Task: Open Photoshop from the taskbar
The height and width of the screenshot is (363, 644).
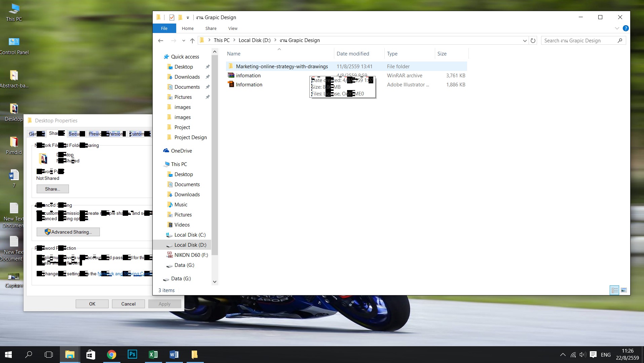Action: [132, 354]
